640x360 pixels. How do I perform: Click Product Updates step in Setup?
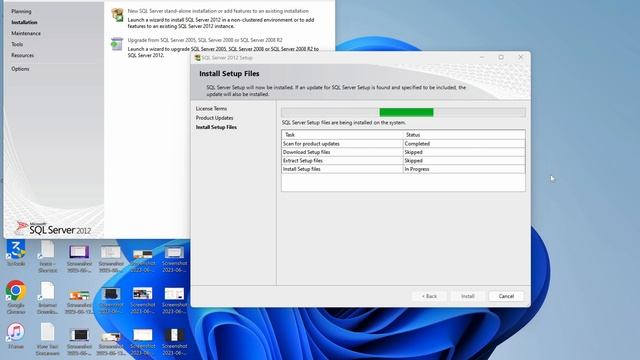point(215,118)
